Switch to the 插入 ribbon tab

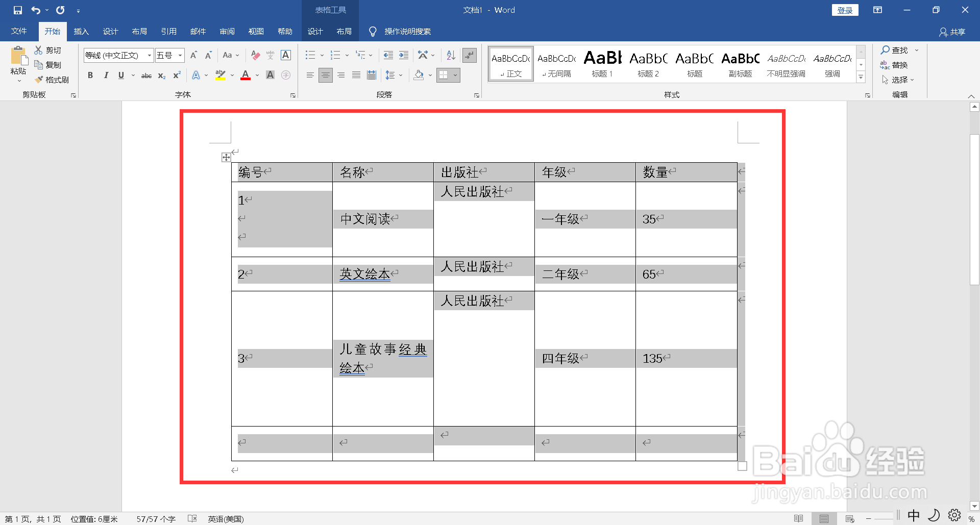[81, 31]
